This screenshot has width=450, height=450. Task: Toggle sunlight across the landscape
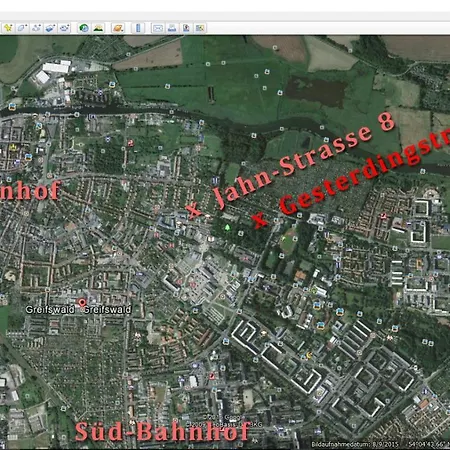point(98,28)
